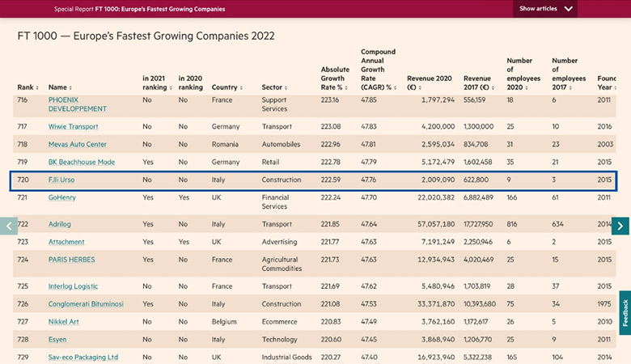Open the Nikkel Art link
Screen dimensions: 631x364
[64, 321]
